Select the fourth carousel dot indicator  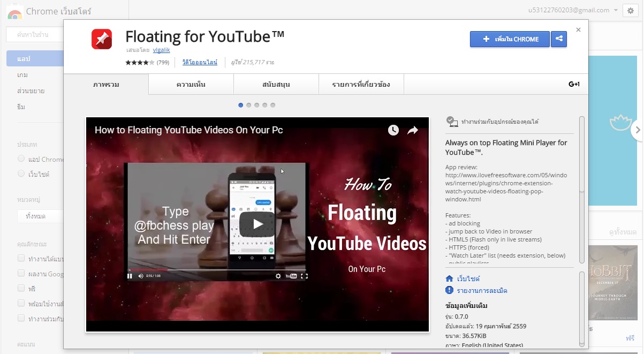point(265,105)
